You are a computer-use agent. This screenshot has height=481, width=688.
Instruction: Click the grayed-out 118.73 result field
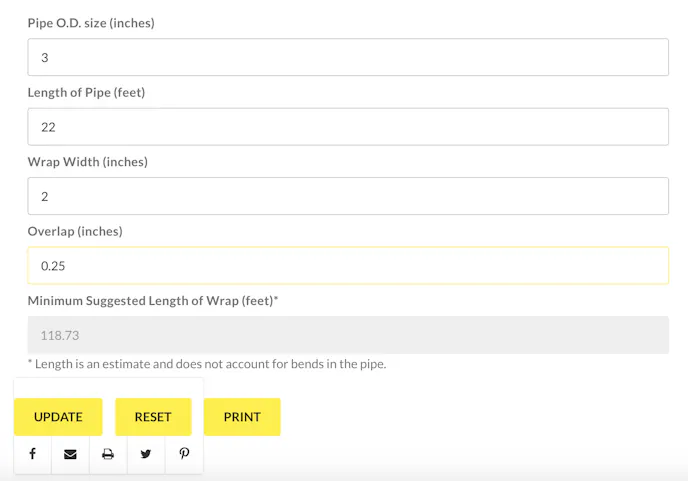click(347, 335)
